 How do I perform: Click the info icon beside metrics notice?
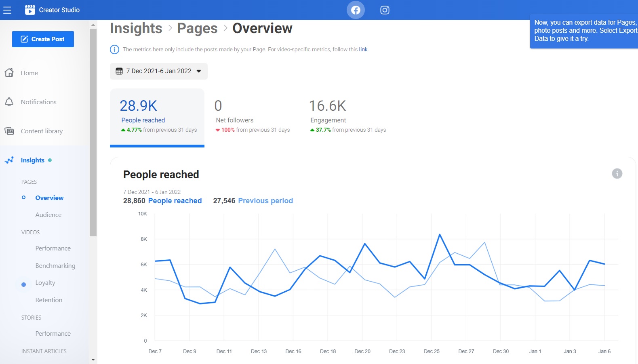[x=115, y=50]
